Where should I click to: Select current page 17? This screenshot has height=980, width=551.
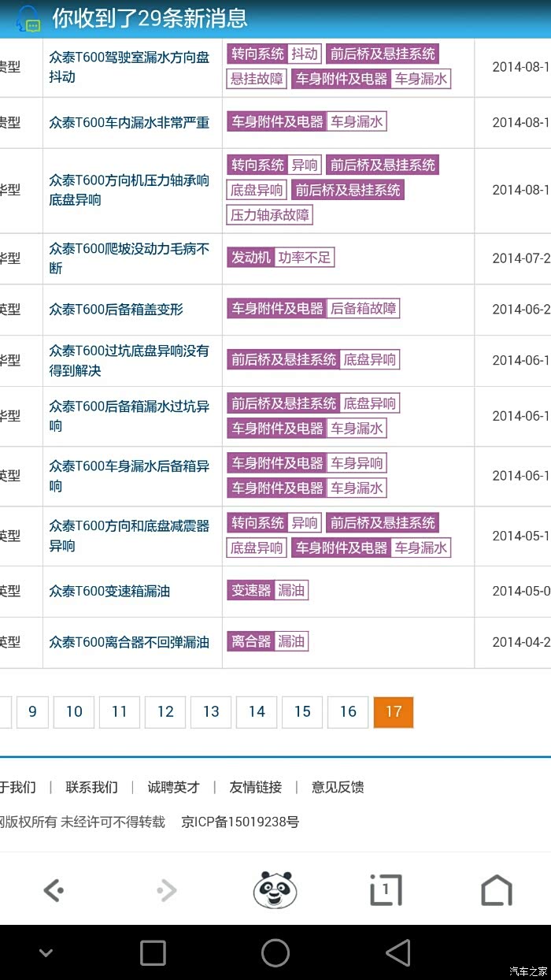pyautogui.click(x=394, y=712)
